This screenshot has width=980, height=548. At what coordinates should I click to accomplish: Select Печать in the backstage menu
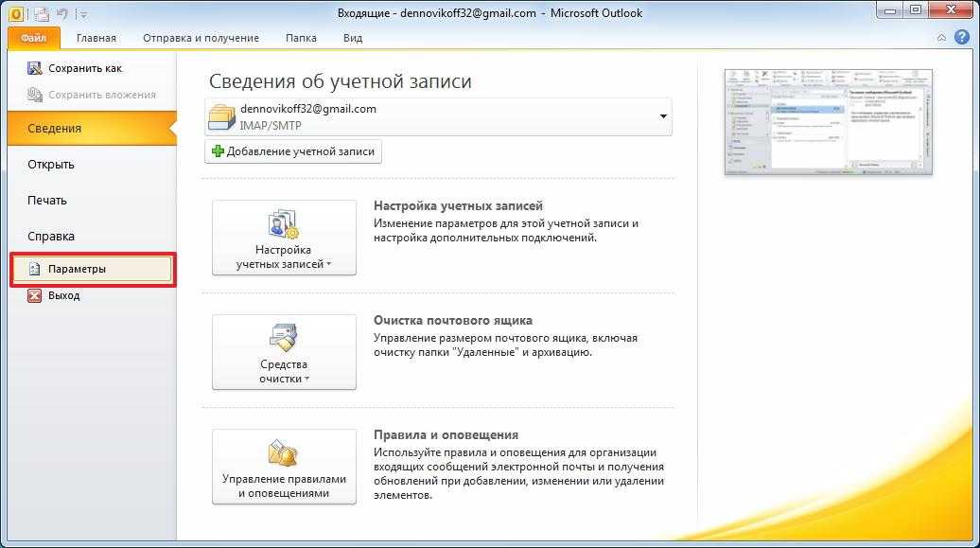(x=47, y=201)
